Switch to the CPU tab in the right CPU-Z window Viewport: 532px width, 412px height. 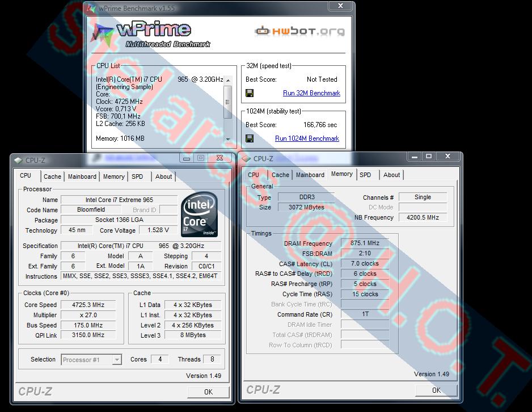[254, 175]
